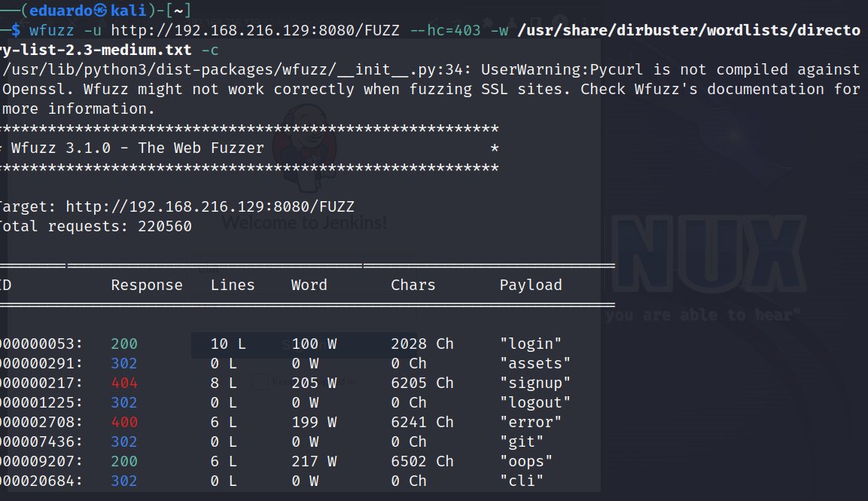Click the "logout" payload text
This screenshot has height=501, width=868.
tap(535, 403)
